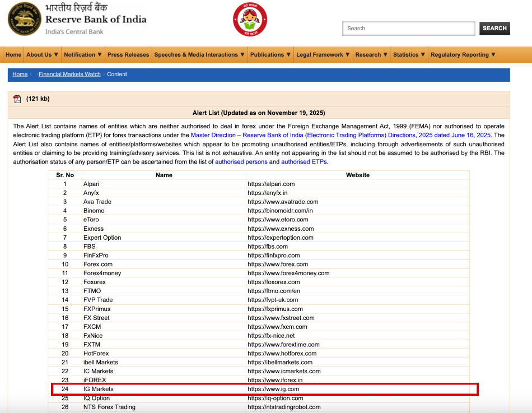532x413 pixels.
Task: Click the Sr. No column header
Action: 65,175
